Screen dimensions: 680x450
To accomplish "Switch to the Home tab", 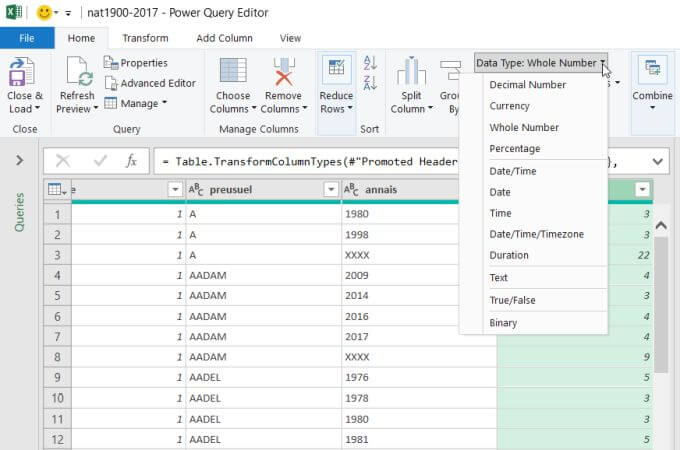I will coord(81,38).
